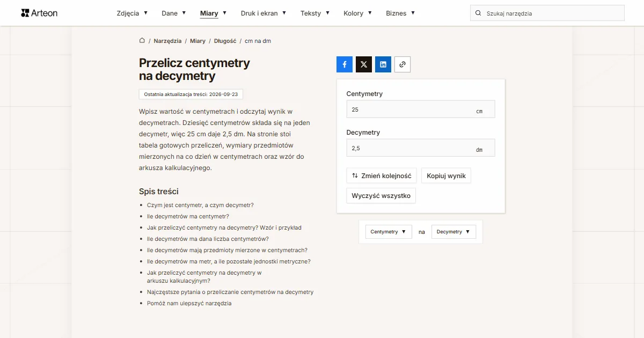Open the Kolory menu
Screen dimensions: 644x338
tap(357, 13)
